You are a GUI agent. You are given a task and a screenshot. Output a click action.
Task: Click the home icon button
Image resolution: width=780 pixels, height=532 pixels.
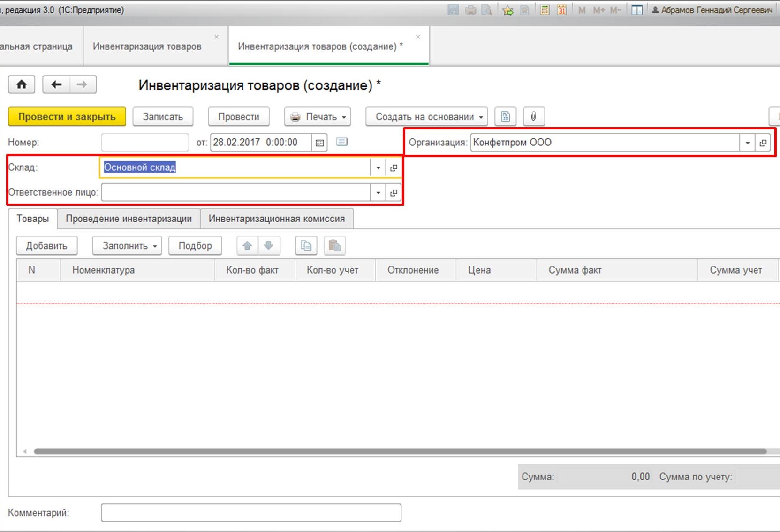point(21,84)
